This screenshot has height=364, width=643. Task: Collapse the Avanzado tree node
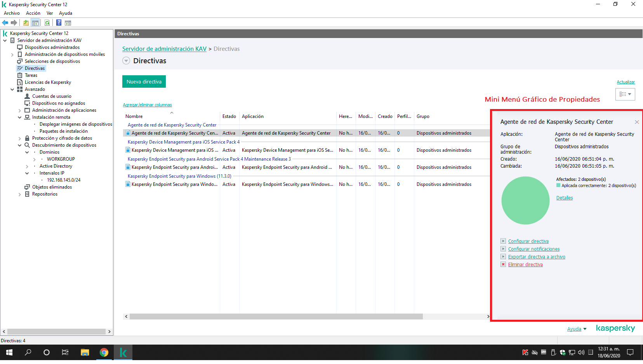point(12,89)
